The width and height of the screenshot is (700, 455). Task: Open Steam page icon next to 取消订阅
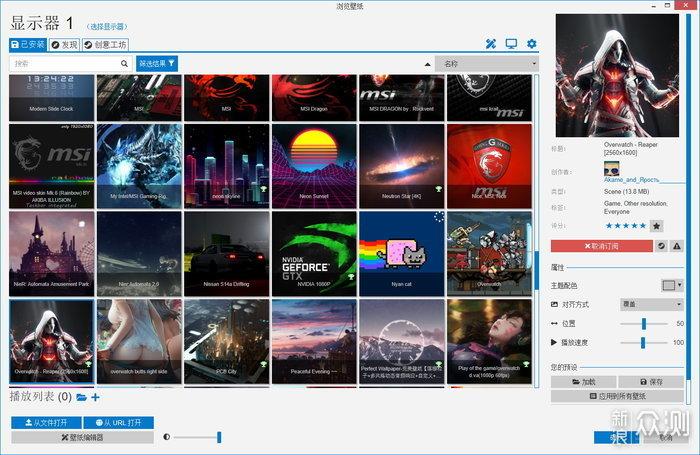(x=661, y=246)
